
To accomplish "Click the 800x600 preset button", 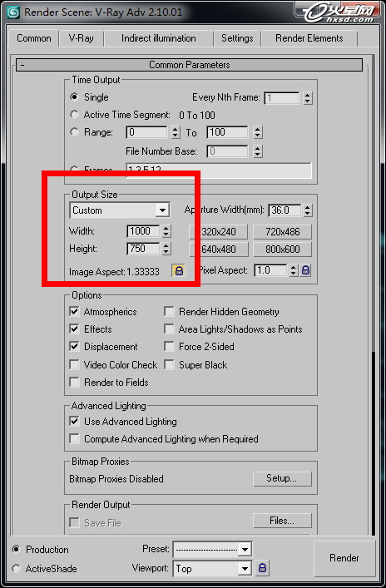I will (x=283, y=250).
